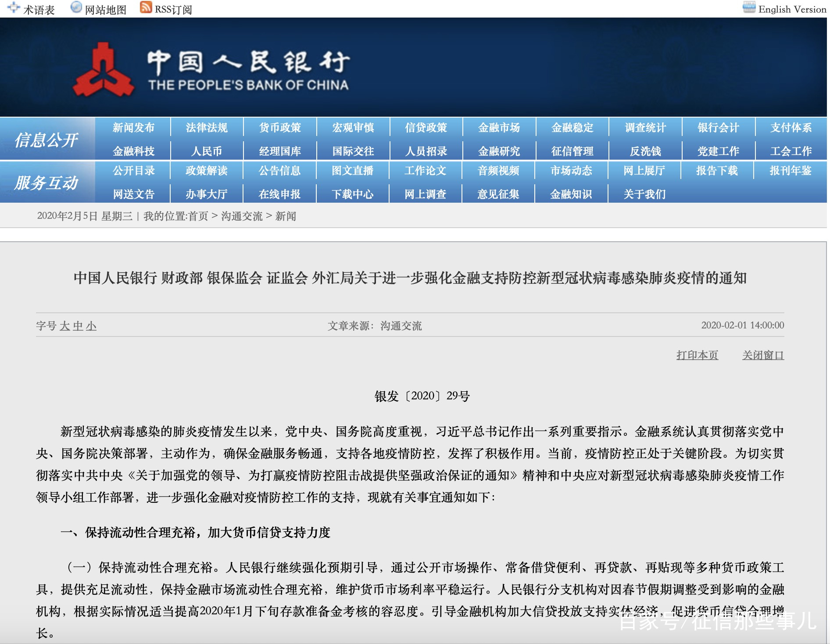Open 公告信息 menu item
830x644 pixels.
279,171
